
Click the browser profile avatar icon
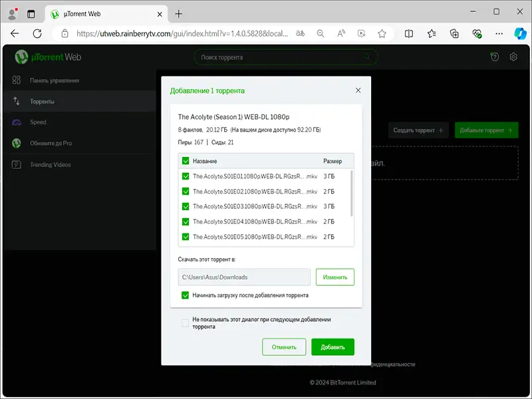coord(13,14)
